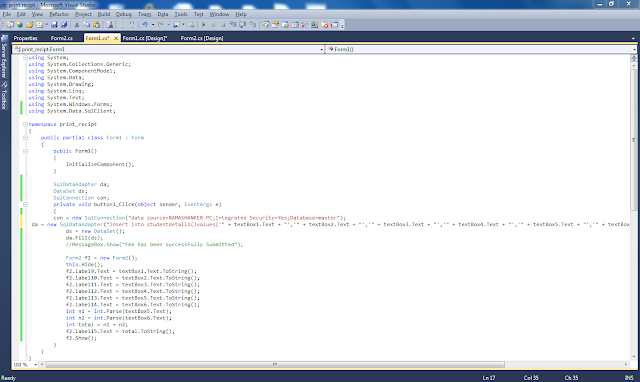
Task: Click the Redo arrow icon
Action: pyautogui.click(x=160, y=24)
